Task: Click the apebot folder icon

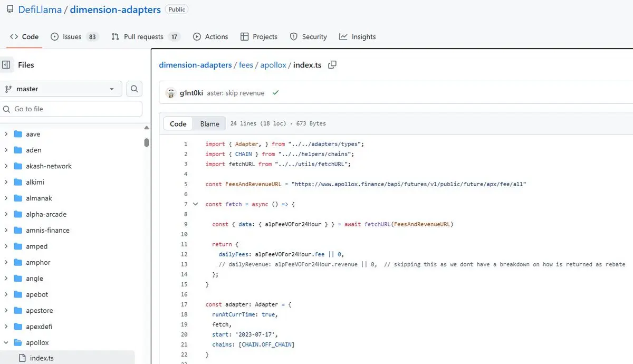Action: tap(18, 294)
